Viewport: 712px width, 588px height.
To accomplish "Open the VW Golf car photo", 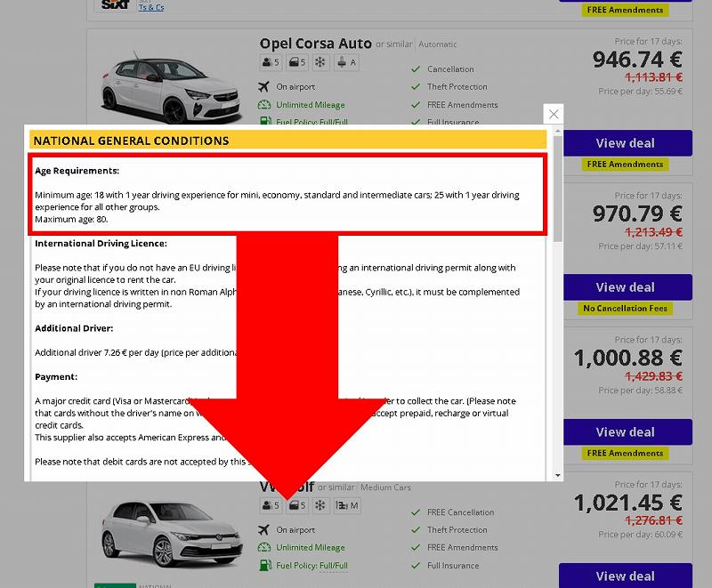I will pos(171,534).
